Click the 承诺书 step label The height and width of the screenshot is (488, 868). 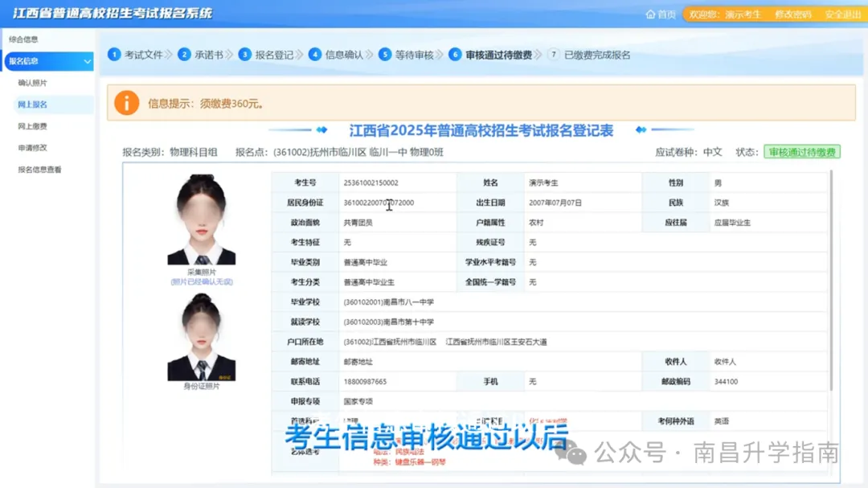[209, 55]
